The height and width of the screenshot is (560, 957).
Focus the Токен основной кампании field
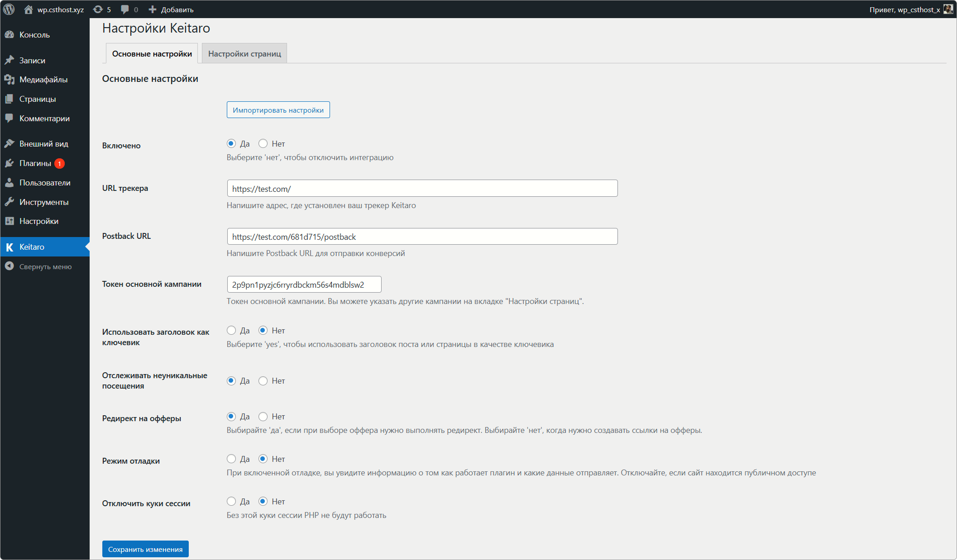304,285
